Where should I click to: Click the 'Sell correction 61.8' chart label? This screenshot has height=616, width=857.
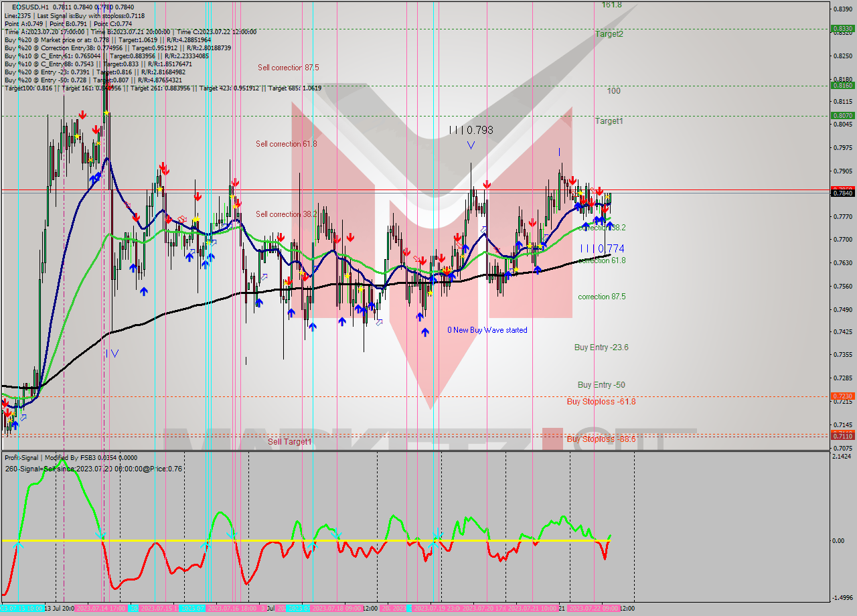[287, 144]
